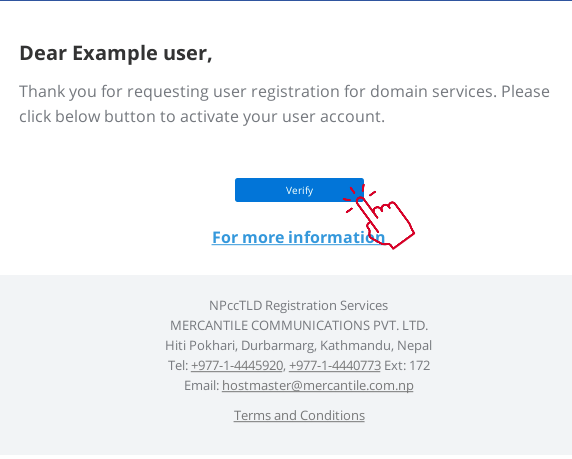Open the hostmaster@mercantile.com.np email link
Screen dimensions: 572x459
318,386
